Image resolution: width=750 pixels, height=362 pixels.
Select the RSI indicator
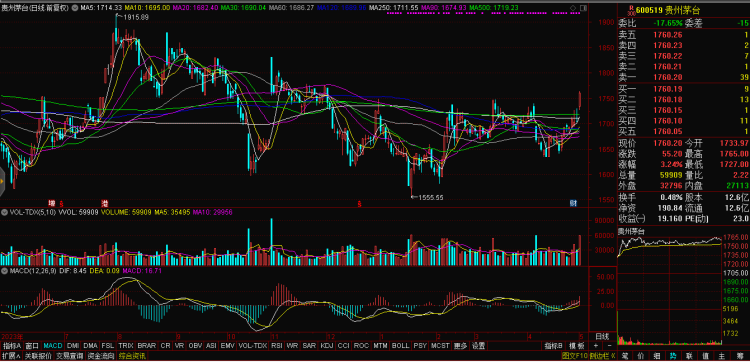coord(276,345)
